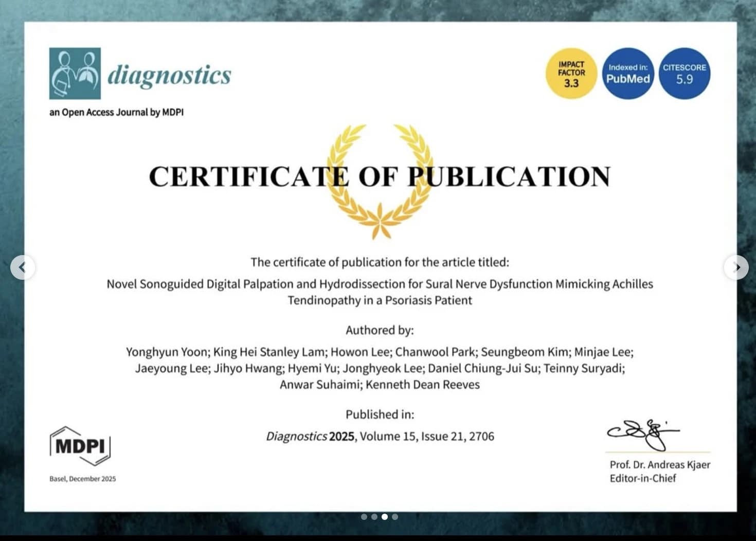Click author name 'Chanwool Park'
Viewport: 756px width, 541px height.
(x=435, y=352)
